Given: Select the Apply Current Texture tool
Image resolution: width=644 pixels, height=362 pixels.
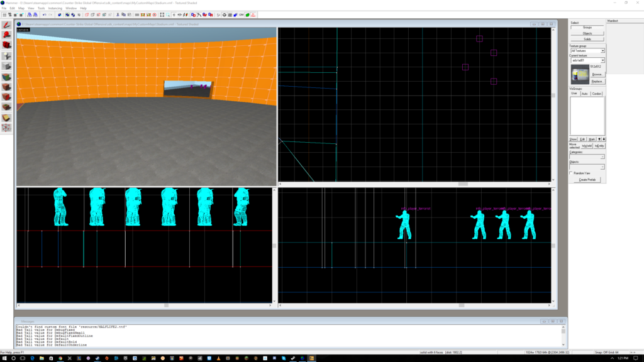Looking at the screenshot, I should 6,87.
